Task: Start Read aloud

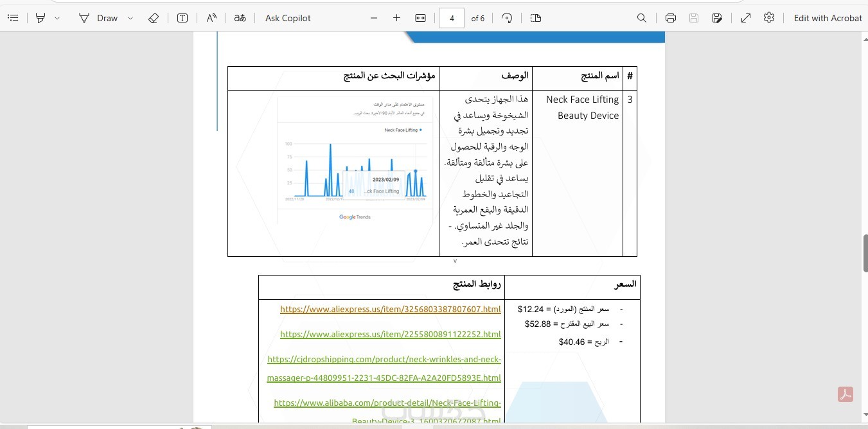Action: (211, 18)
